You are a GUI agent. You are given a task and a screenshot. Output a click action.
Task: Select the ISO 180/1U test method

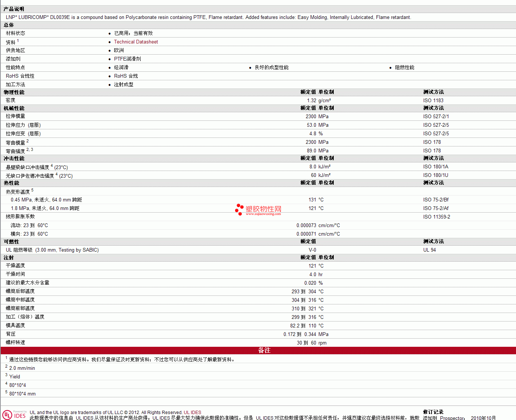coord(436,175)
